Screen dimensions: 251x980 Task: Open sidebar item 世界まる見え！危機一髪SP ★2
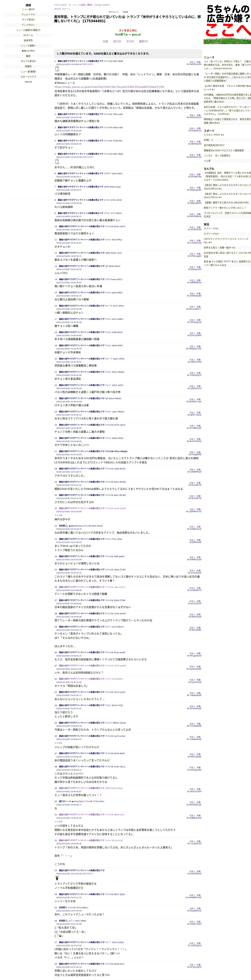[219, 248]
